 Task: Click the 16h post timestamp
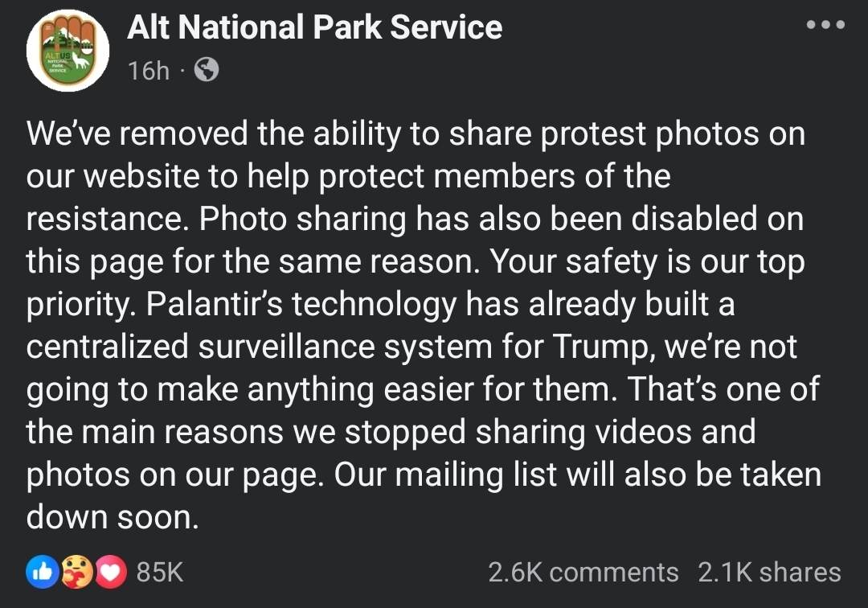coord(149,71)
